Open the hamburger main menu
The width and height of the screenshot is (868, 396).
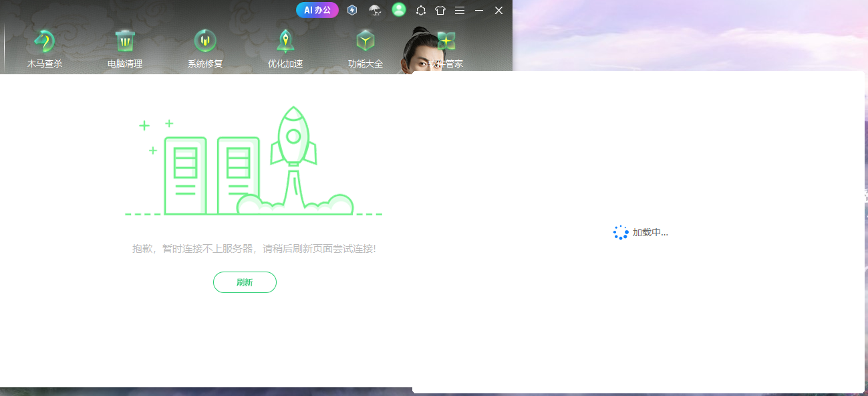[x=460, y=10]
